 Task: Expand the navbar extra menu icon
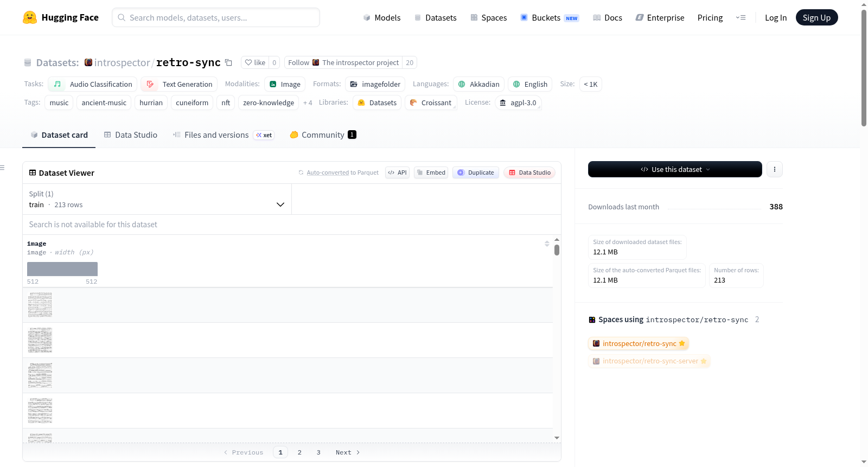click(x=741, y=17)
